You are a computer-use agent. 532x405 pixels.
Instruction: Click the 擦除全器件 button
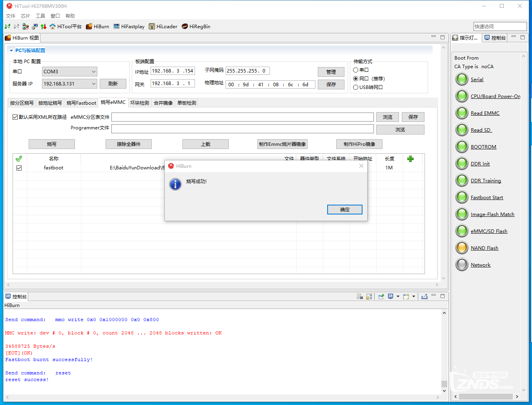[129, 144]
